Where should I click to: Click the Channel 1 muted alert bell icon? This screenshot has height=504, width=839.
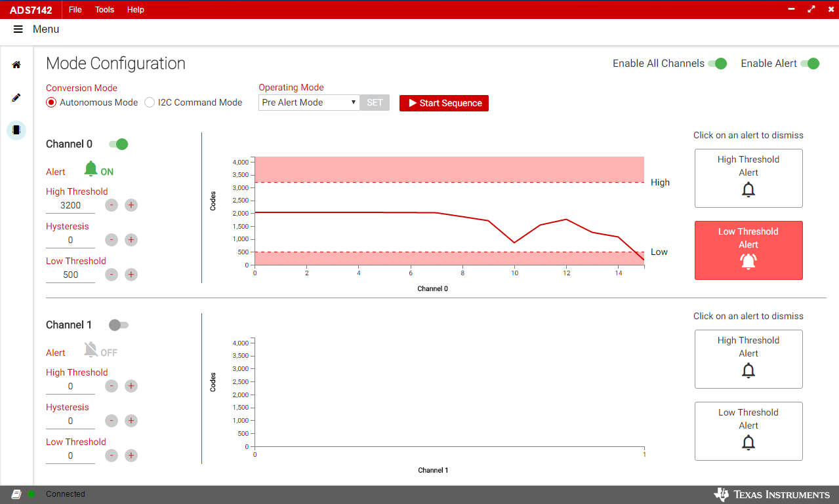(x=91, y=351)
